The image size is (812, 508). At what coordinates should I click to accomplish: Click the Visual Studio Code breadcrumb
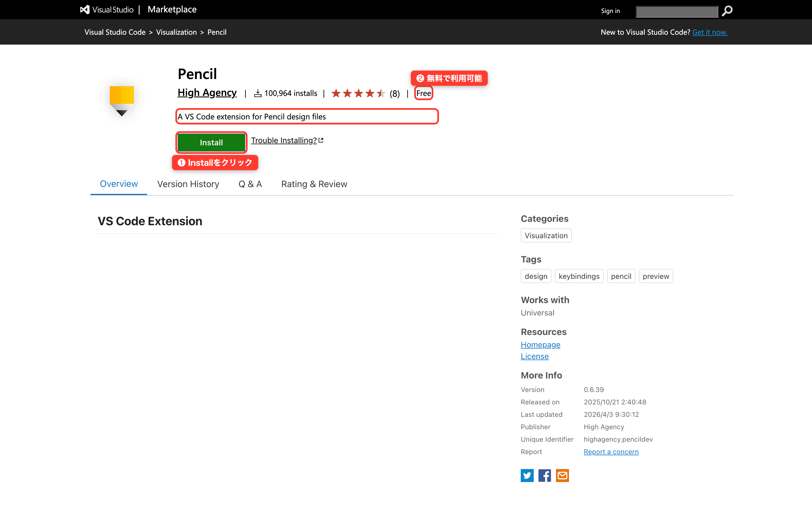(x=115, y=32)
